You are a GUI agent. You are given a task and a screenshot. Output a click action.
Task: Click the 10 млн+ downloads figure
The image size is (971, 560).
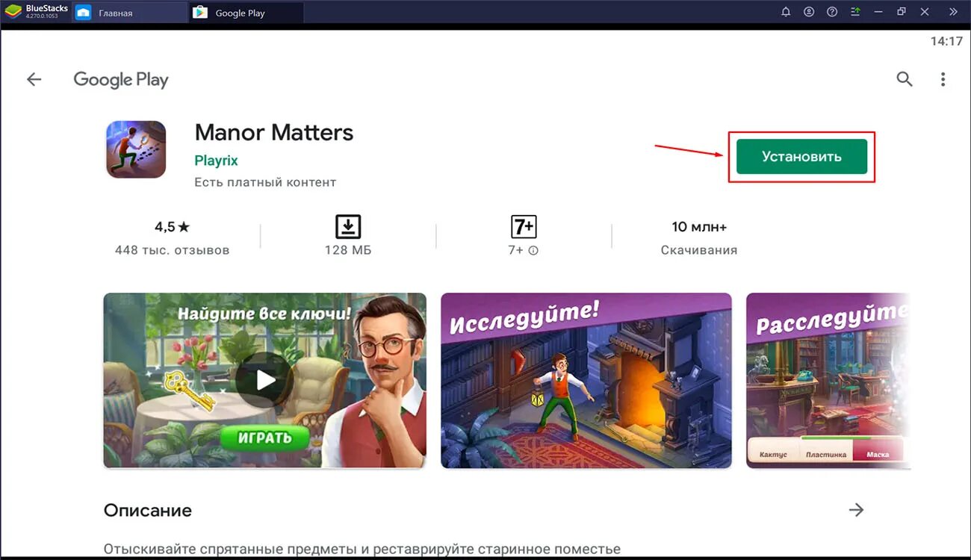pos(699,226)
